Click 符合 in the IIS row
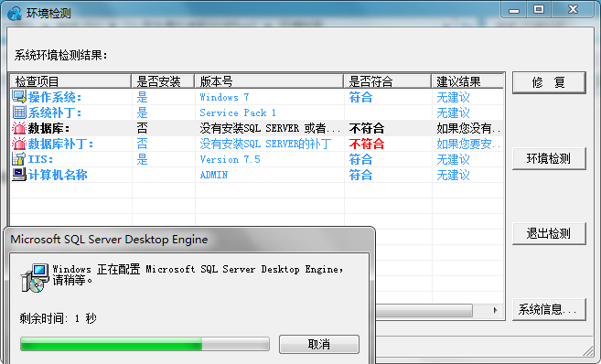This screenshot has height=364, width=601. [360, 159]
